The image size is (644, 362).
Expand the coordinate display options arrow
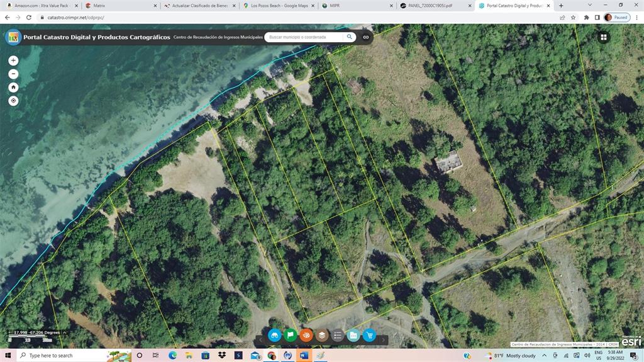65,332
